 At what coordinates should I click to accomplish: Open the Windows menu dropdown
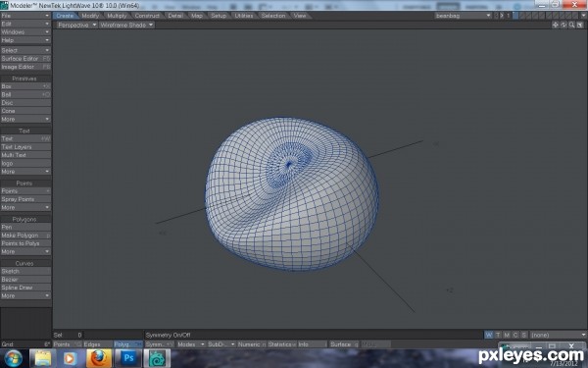click(x=25, y=32)
